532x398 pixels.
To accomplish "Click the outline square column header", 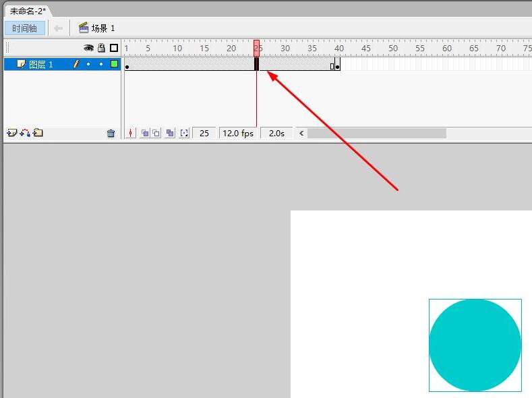I will [x=114, y=48].
